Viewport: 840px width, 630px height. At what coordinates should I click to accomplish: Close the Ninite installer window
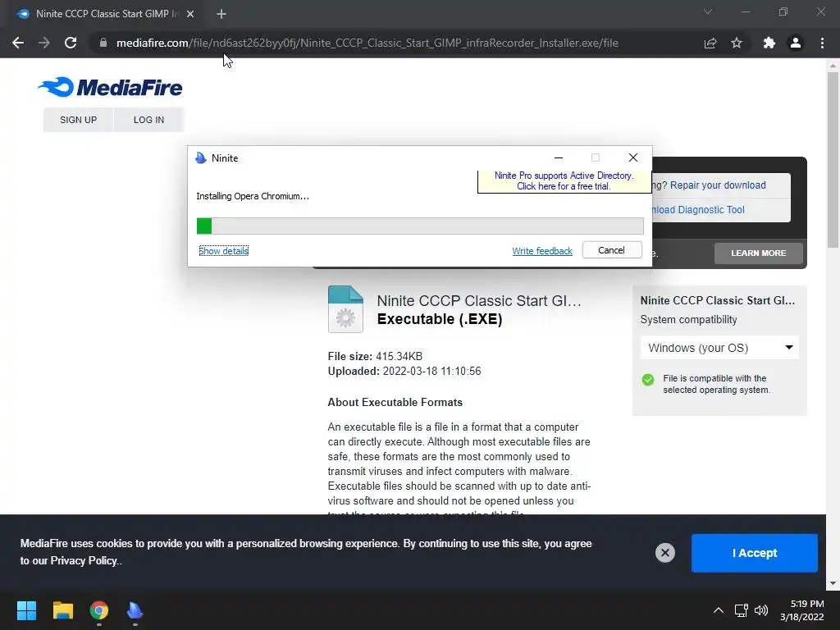(633, 157)
